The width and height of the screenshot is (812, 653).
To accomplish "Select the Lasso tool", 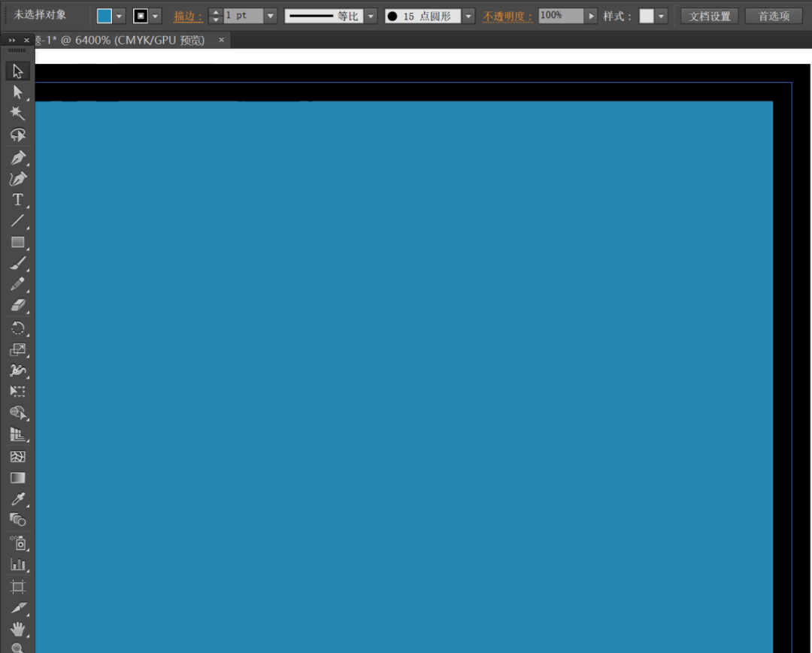I will coord(17,135).
